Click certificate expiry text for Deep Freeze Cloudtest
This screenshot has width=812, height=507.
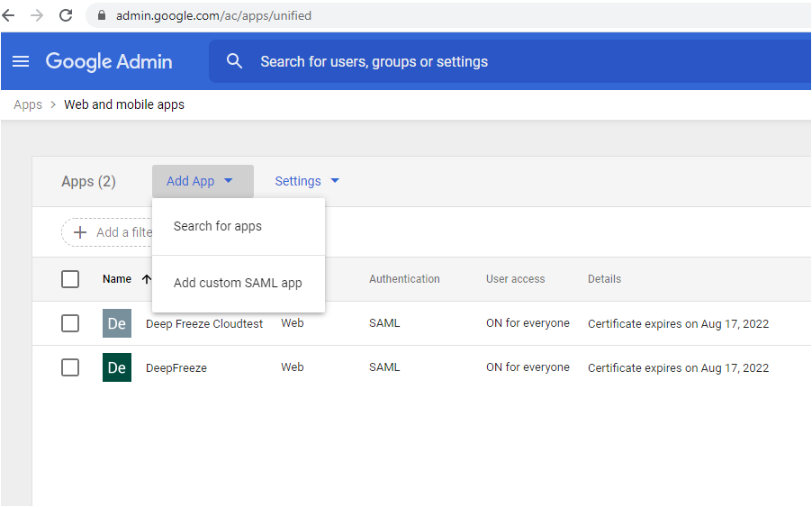[x=678, y=323]
